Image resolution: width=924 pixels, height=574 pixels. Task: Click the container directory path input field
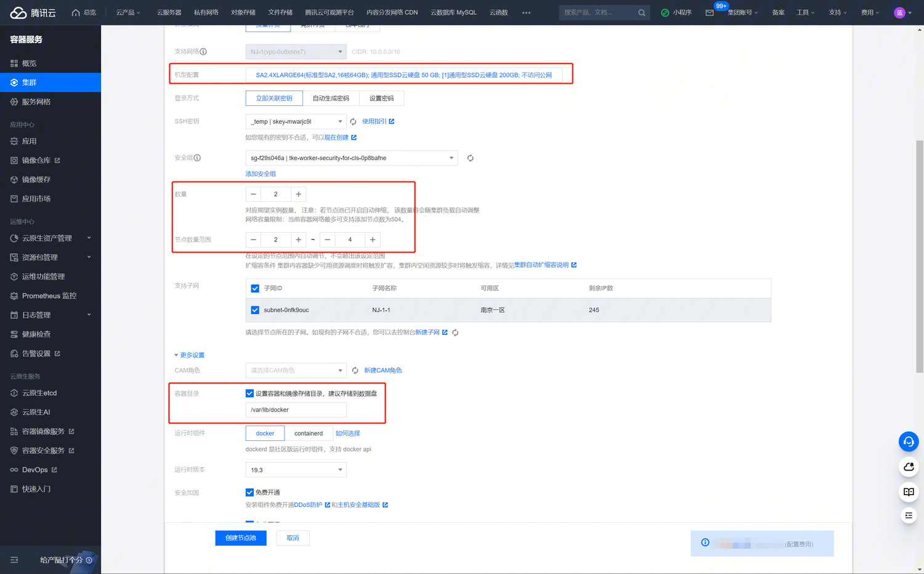point(296,410)
